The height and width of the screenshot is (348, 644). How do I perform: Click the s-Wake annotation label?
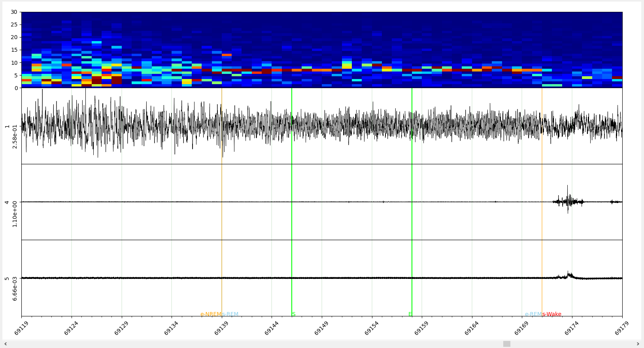552,314
